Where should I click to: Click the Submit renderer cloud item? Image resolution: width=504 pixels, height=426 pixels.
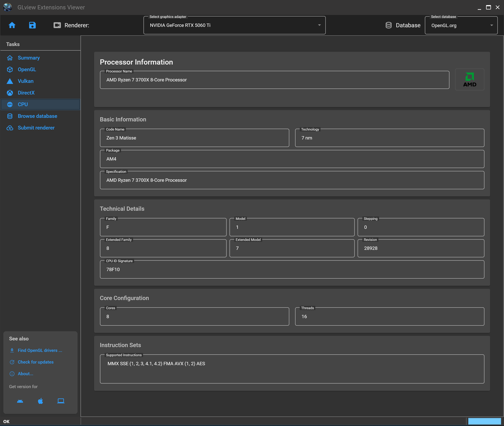click(36, 128)
